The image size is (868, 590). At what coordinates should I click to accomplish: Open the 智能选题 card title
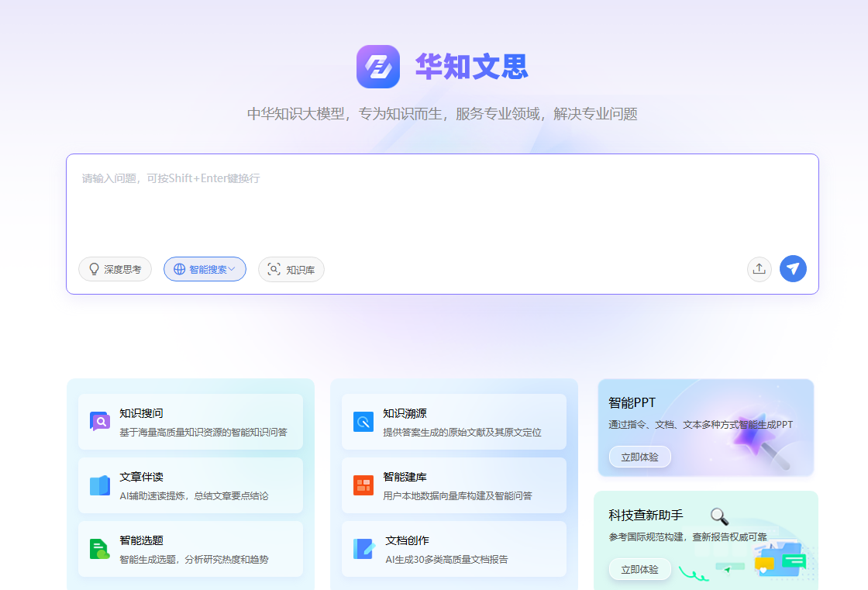(141, 540)
